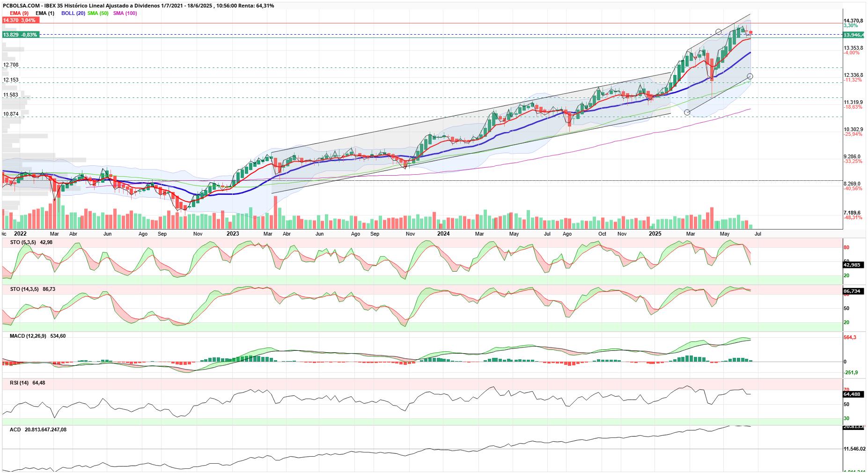Select the 13.353,8 price axis value
This screenshot has width=868, height=474.
tap(853, 48)
